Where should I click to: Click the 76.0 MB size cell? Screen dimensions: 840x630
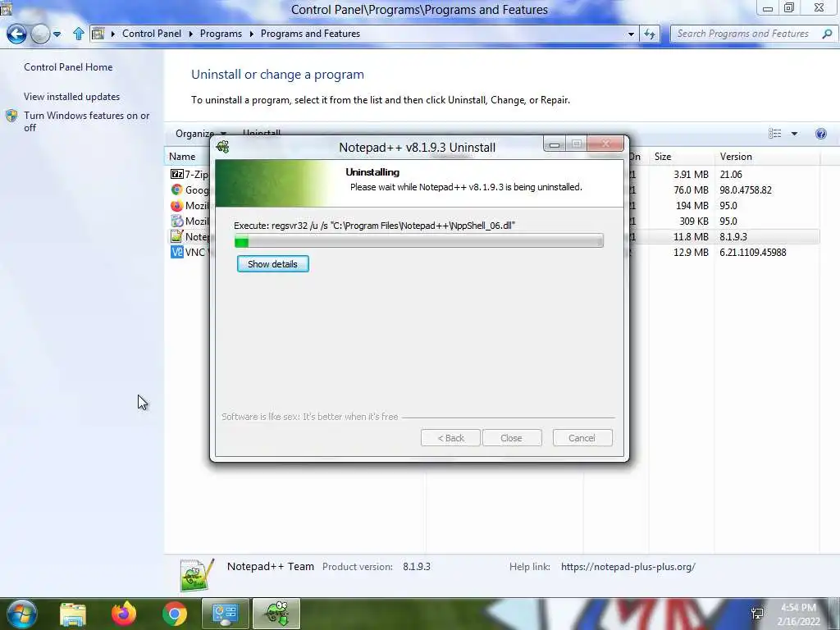click(691, 189)
